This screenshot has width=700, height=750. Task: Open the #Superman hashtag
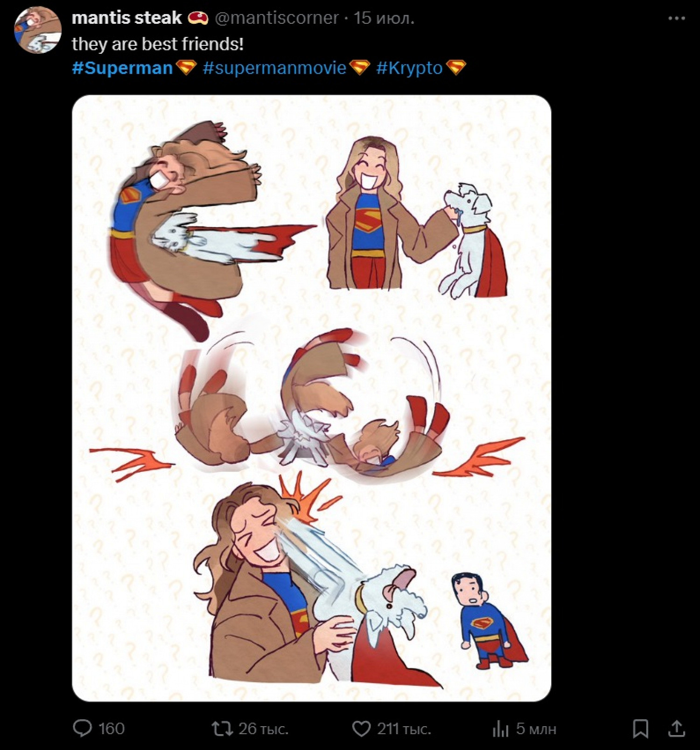(122, 68)
